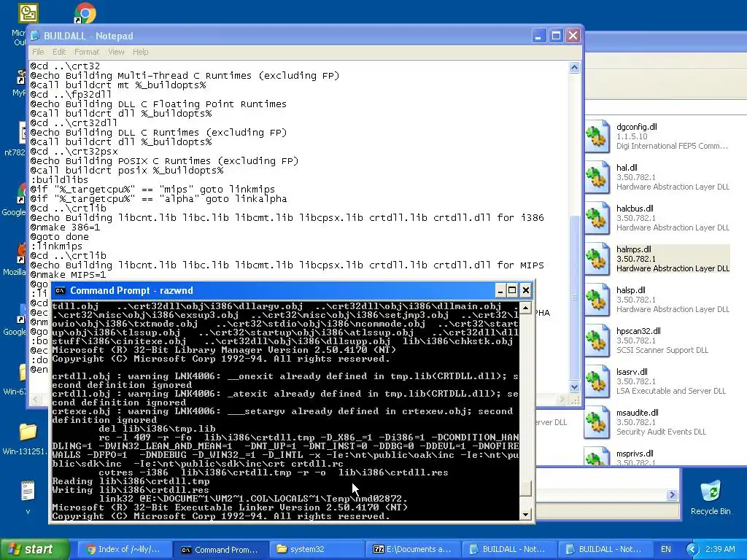Open the Microsoft Outlook desktop icon

[x=28, y=13]
